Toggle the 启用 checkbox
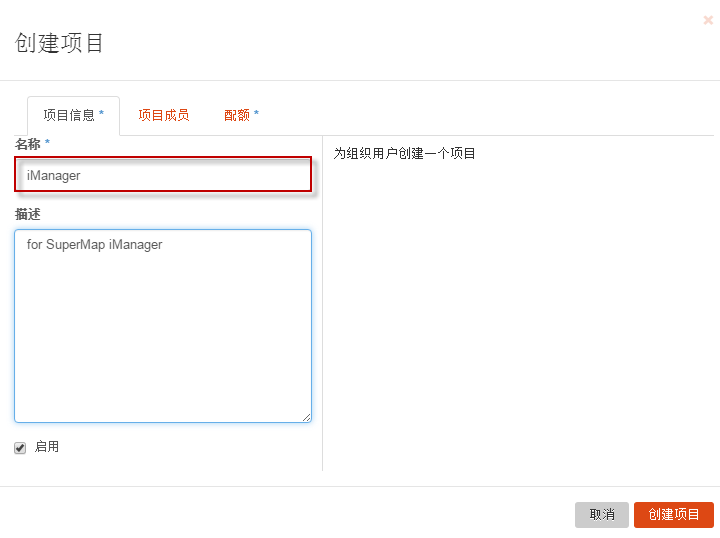This screenshot has width=720, height=538. tap(20, 448)
